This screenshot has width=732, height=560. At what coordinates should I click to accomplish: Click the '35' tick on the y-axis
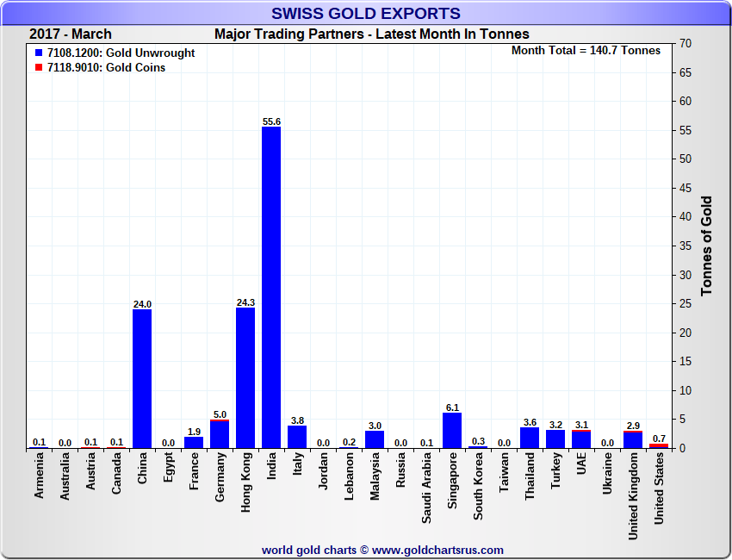685,246
